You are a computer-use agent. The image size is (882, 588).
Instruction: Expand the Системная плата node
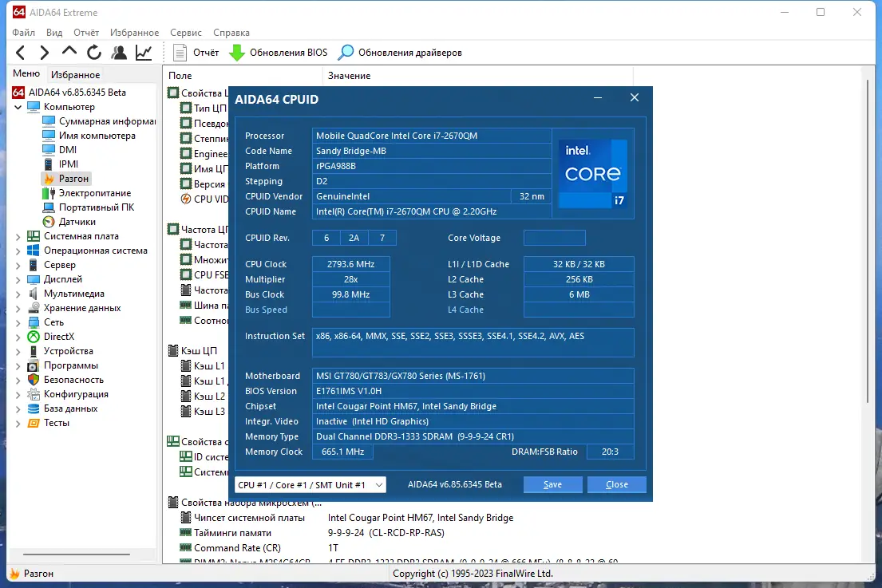[18, 237]
